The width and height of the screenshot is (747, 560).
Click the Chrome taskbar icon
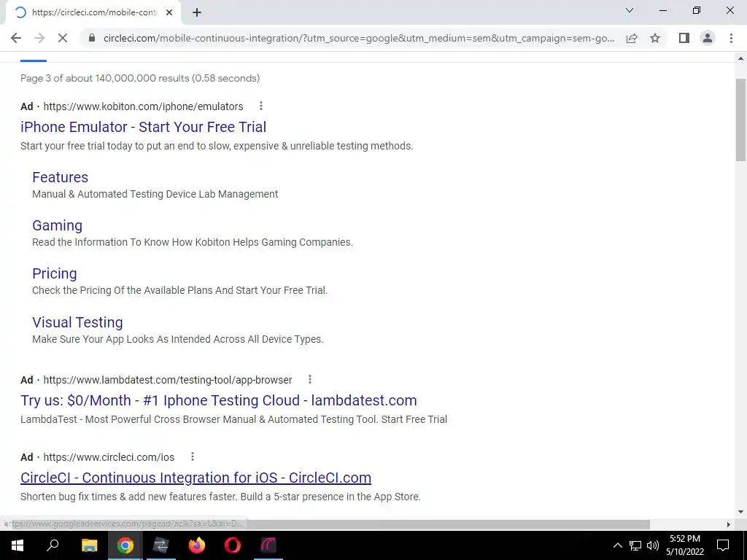(x=125, y=545)
